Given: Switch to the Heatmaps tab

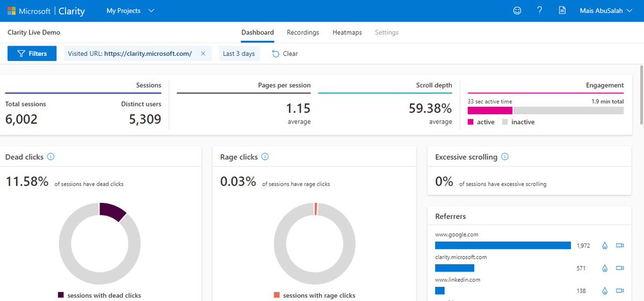Looking at the screenshot, I should click(347, 32).
